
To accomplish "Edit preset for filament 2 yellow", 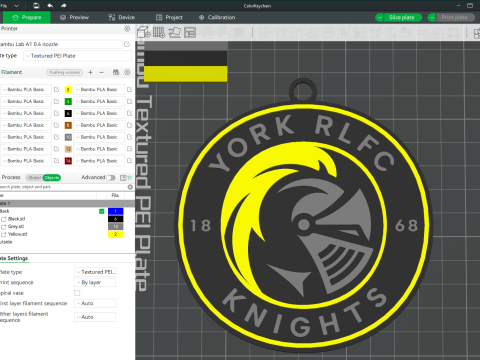I will (x=130, y=89).
